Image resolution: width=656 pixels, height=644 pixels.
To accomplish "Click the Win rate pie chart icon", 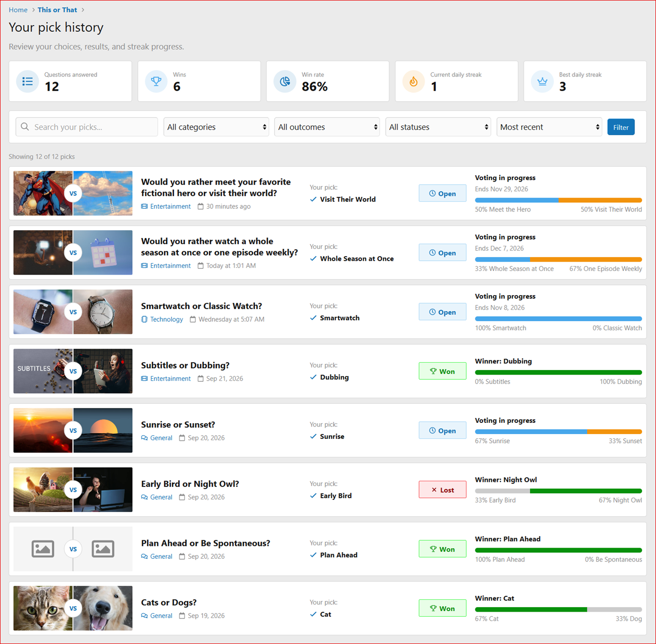I will 285,81.
